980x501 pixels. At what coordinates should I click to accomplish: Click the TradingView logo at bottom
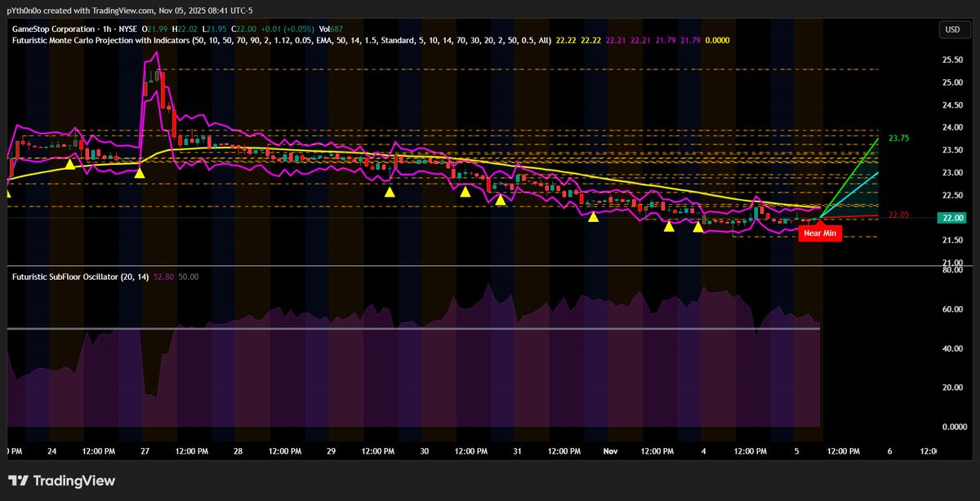(61, 481)
